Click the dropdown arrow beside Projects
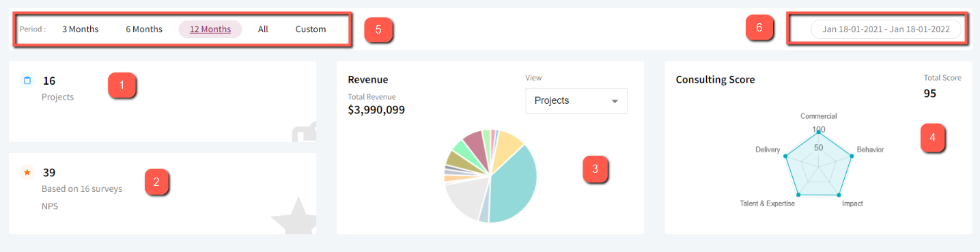The image size is (980, 252). (x=615, y=101)
